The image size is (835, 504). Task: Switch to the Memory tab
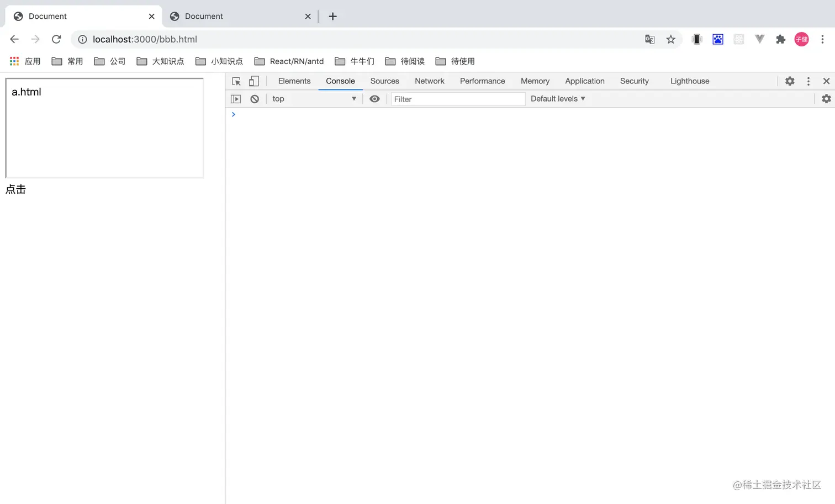click(535, 81)
